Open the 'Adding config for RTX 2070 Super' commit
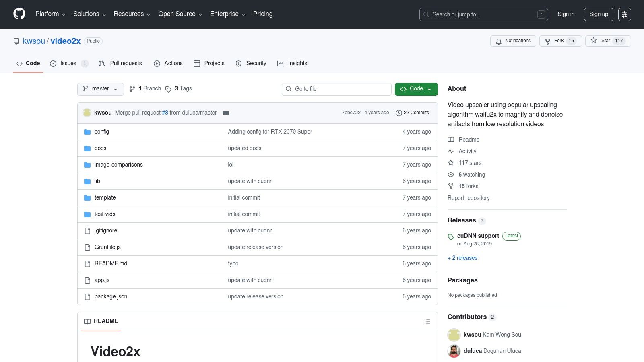The height and width of the screenshot is (362, 644). point(270,132)
